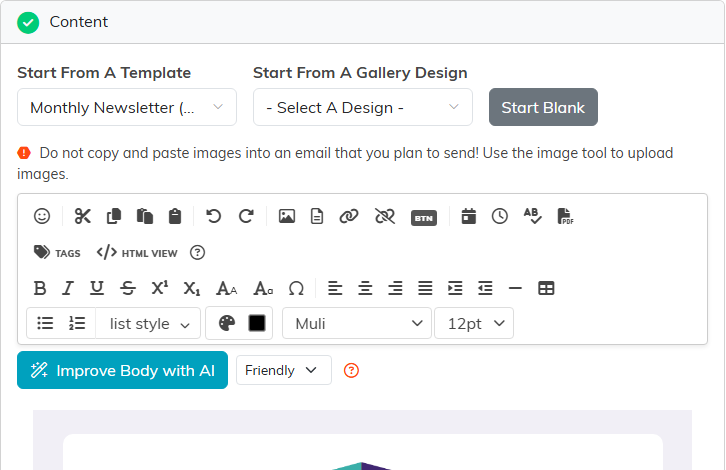The width and height of the screenshot is (726, 470).
Task: Click the paste as plain text clipboard icon
Action: [175, 216]
